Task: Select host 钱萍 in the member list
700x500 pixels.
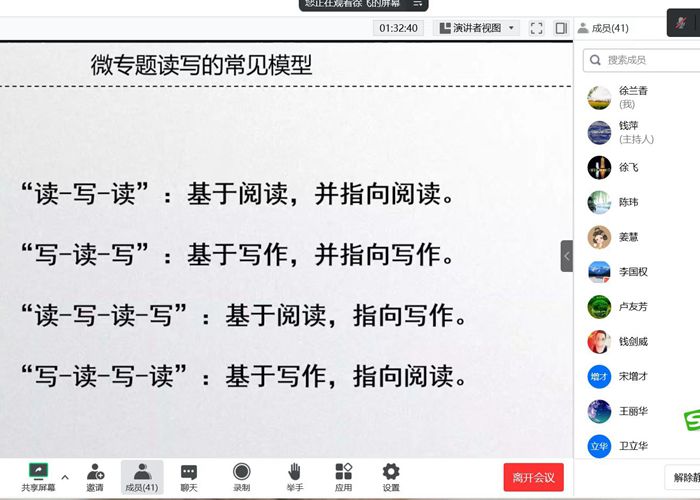Action: (635, 132)
